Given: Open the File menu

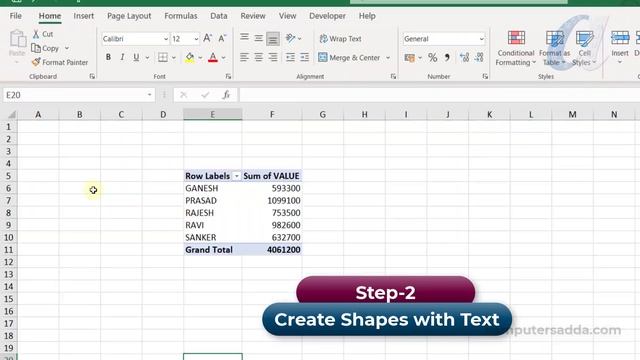Looking at the screenshot, I should point(16,16).
